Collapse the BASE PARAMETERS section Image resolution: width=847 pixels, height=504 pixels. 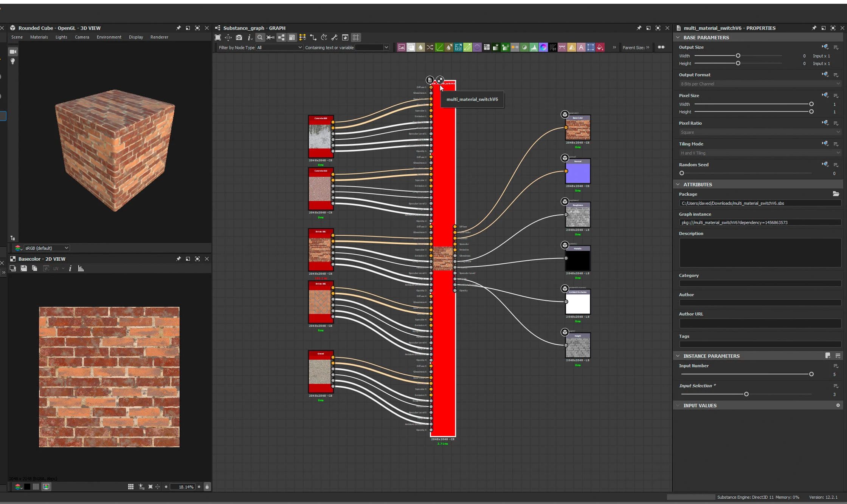click(678, 37)
